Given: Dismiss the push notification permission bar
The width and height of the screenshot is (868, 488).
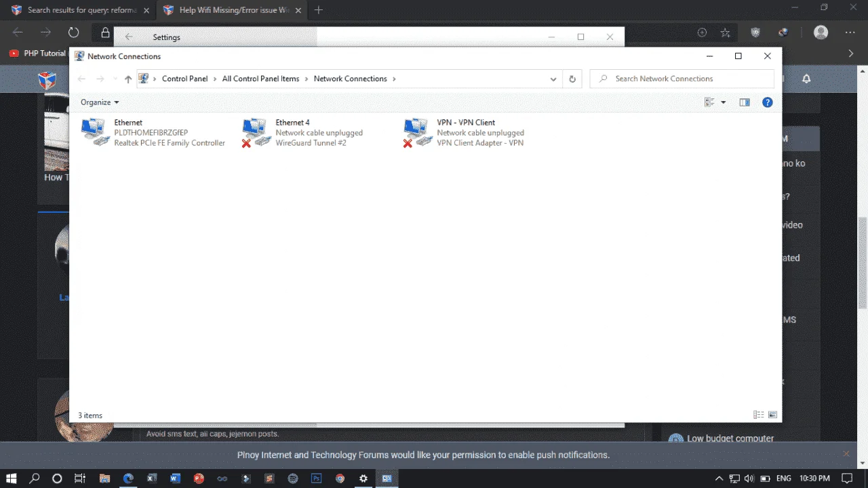Looking at the screenshot, I should click(x=846, y=453).
